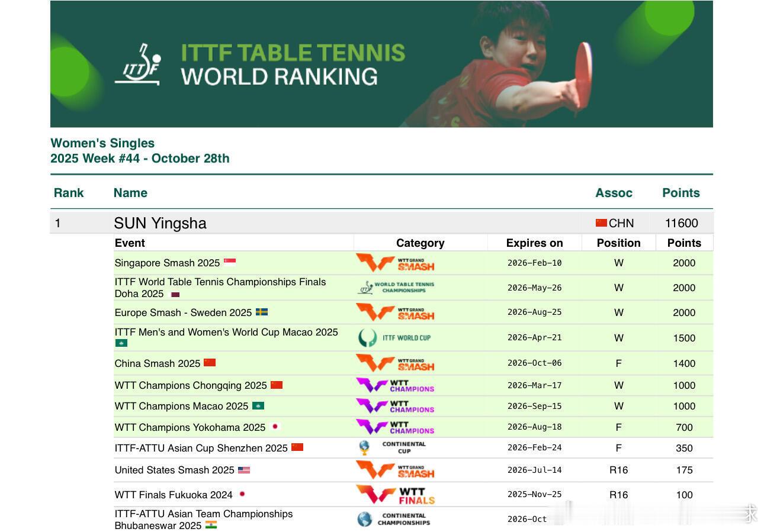Click the Macao flag under World Cup Macao 2025

[121, 343]
